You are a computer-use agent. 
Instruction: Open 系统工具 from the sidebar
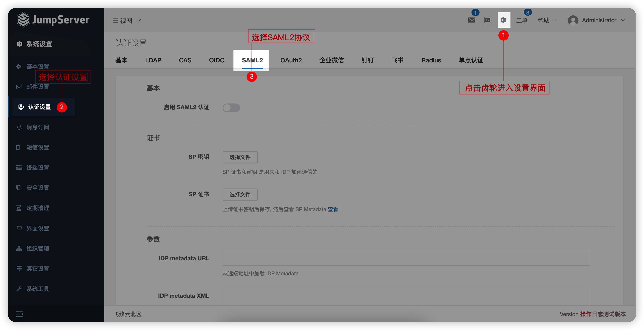tap(38, 289)
